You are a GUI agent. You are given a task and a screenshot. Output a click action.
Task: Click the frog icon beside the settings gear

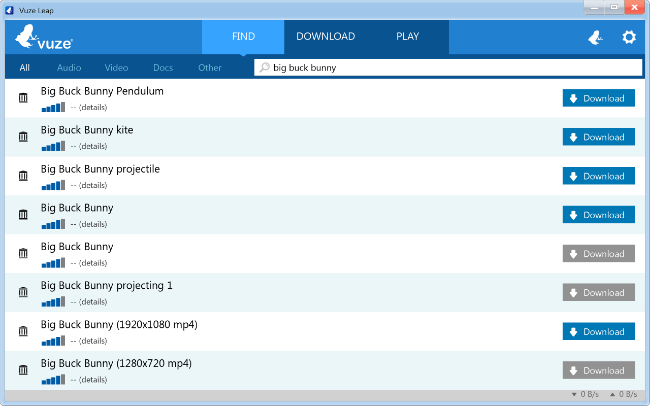pos(595,38)
